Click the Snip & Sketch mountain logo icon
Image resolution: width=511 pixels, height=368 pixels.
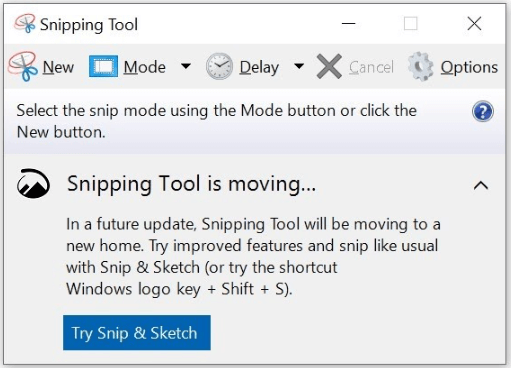33,183
